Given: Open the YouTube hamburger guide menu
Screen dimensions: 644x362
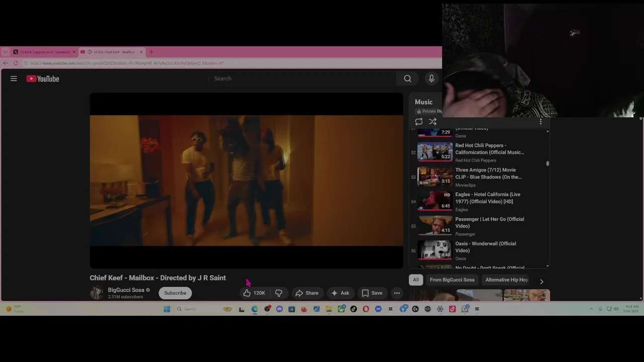Looking at the screenshot, I should coord(14,78).
